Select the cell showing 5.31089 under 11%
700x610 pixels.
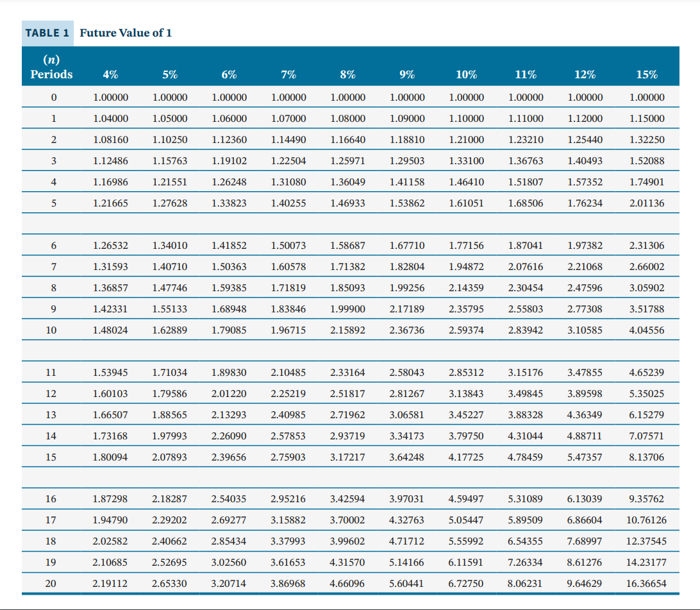pyautogui.click(x=526, y=499)
